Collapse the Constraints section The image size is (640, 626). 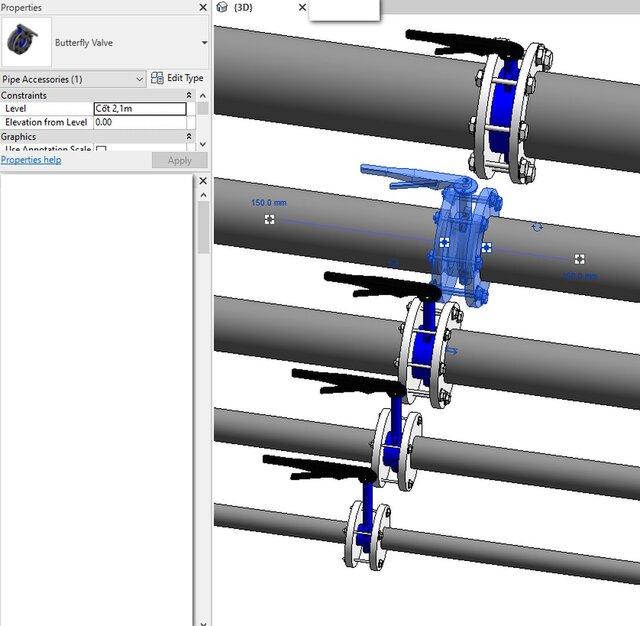(189, 96)
